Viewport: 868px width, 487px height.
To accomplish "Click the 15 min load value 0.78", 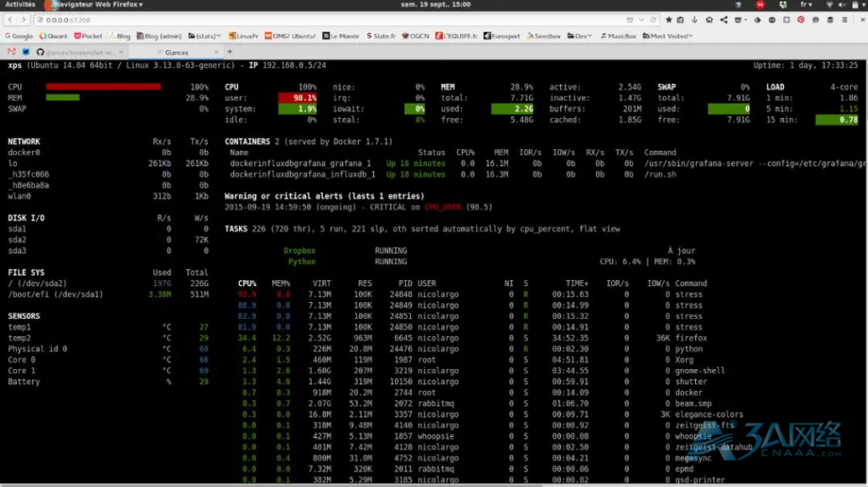I will point(837,120).
